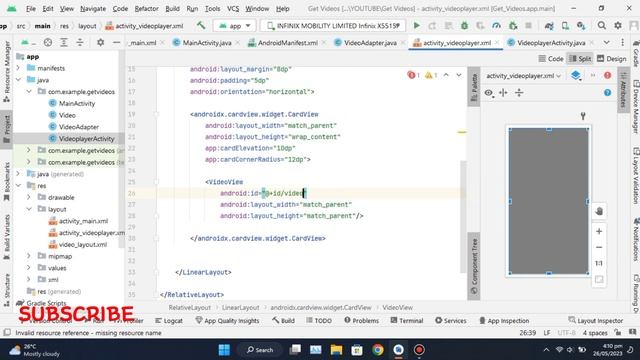Zoom preview to fit screen
640x360 pixels.
(599, 280)
